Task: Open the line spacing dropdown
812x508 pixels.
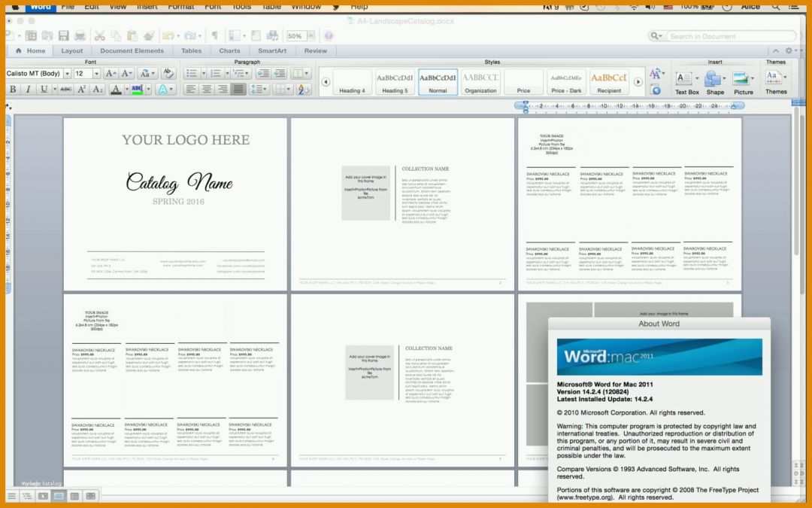Action: coord(259,89)
